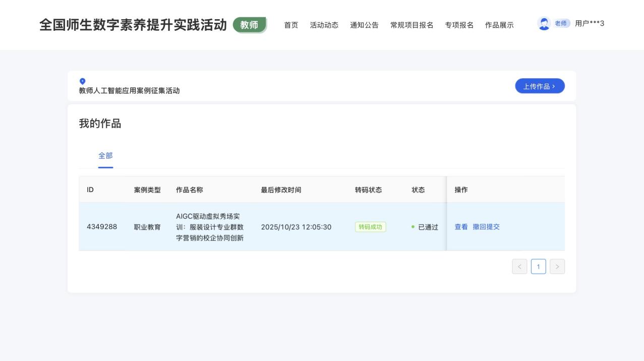Click the 老师 tag next to the avatar
Viewport: 644px width, 361px height.
(x=561, y=24)
